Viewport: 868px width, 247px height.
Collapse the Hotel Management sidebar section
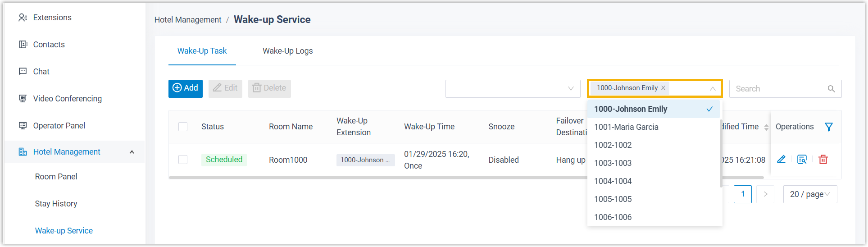[132, 152]
